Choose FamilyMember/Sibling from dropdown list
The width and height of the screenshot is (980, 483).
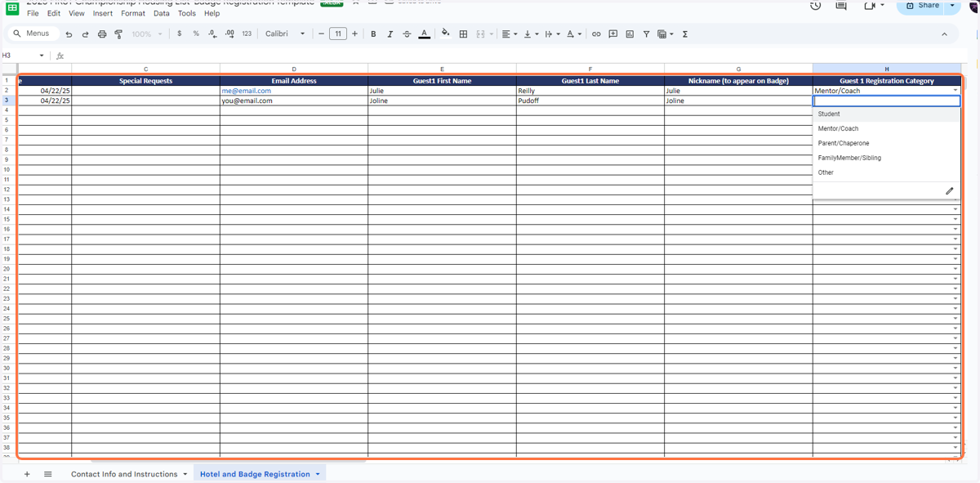[x=887, y=159]
